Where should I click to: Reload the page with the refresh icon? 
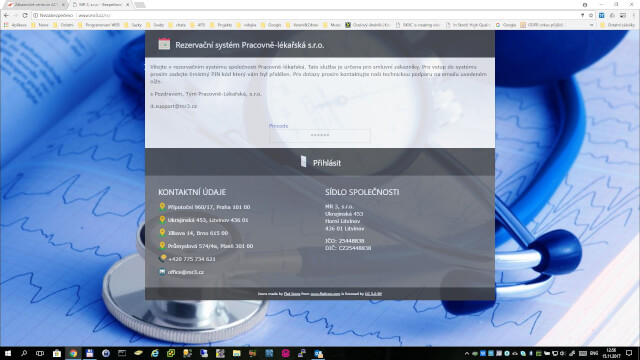pyautogui.click(x=24, y=15)
